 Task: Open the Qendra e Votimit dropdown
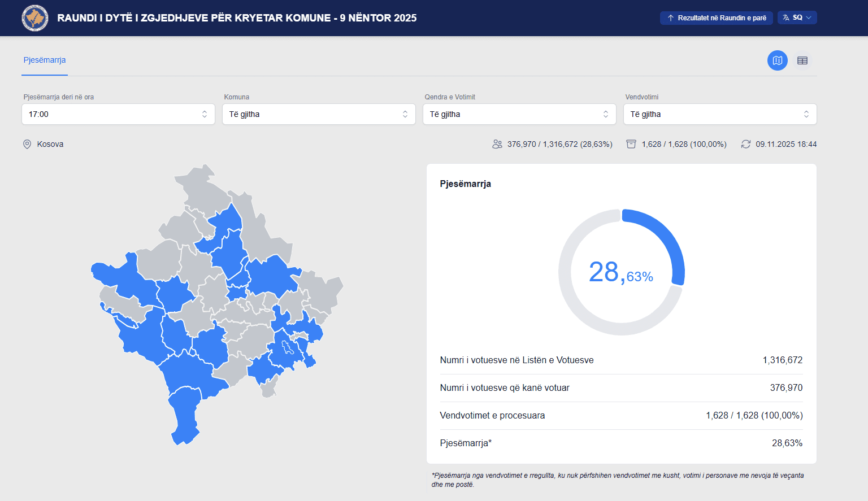(x=519, y=114)
